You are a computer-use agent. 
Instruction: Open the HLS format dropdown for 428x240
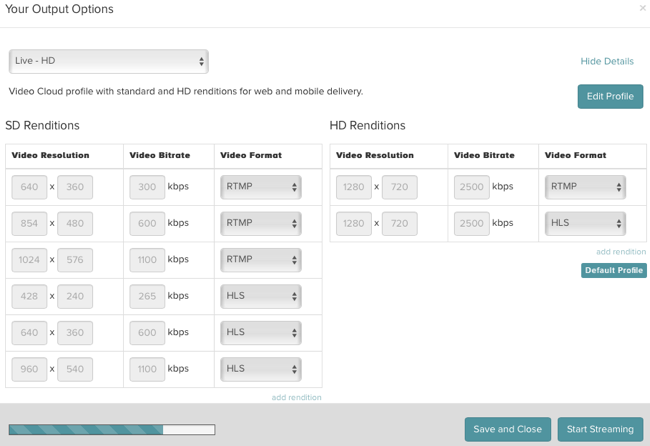pos(261,296)
